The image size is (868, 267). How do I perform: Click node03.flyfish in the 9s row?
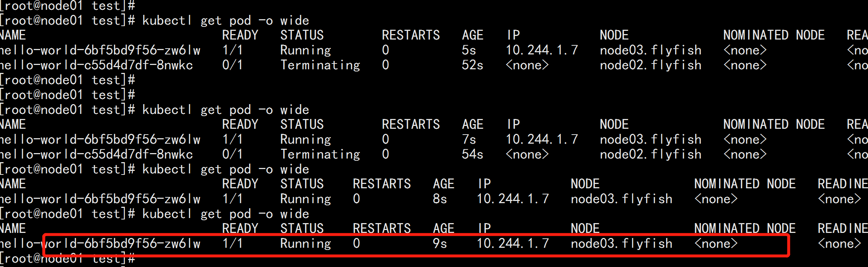pos(622,244)
